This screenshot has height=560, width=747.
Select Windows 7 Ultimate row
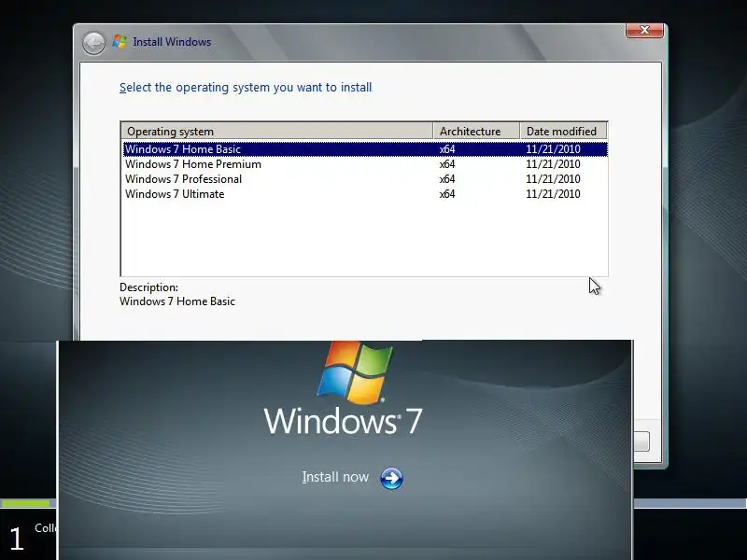tap(365, 194)
